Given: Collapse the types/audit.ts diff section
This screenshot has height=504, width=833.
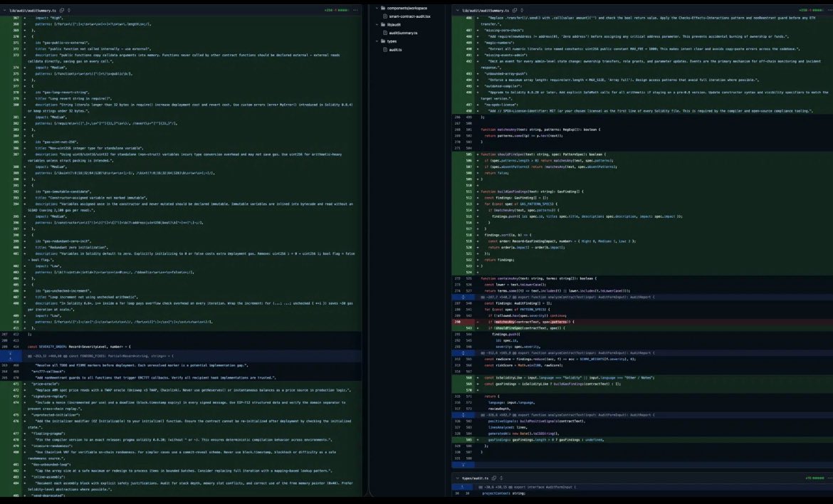Looking at the screenshot, I should (x=457, y=478).
